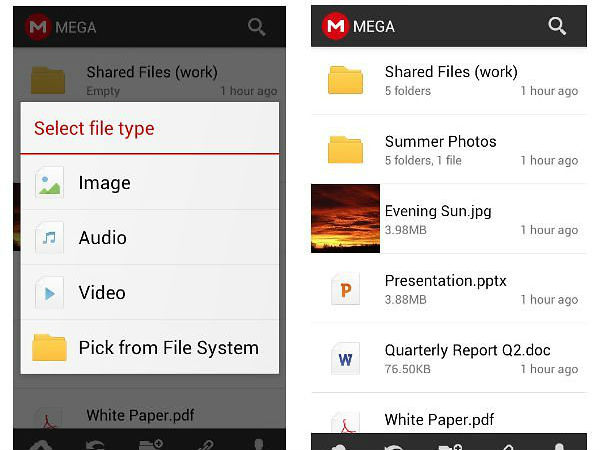This screenshot has height=450, width=600.
Task: Tap new folder icon in right bottom toolbar
Action: 449,444
